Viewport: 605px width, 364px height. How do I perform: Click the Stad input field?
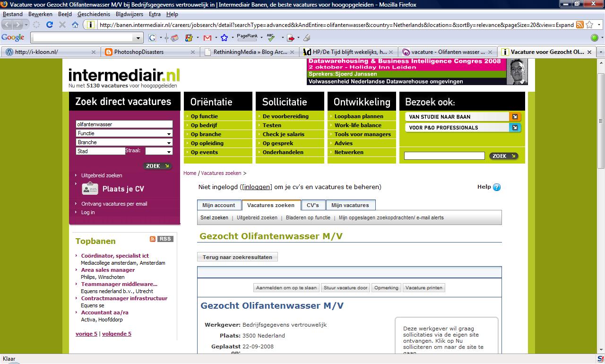[100, 151]
